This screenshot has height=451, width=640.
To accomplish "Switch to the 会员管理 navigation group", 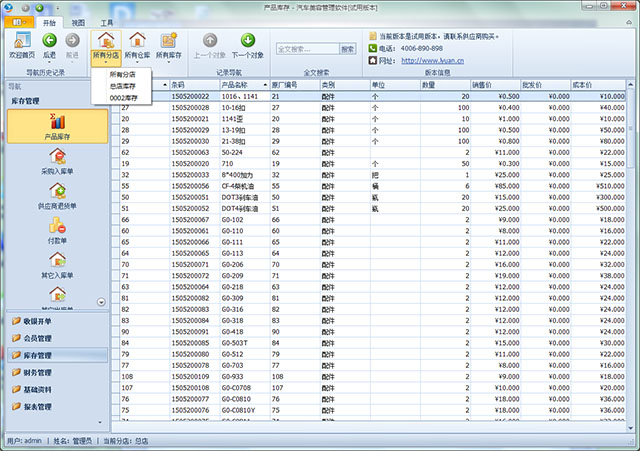I will [58, 338].
